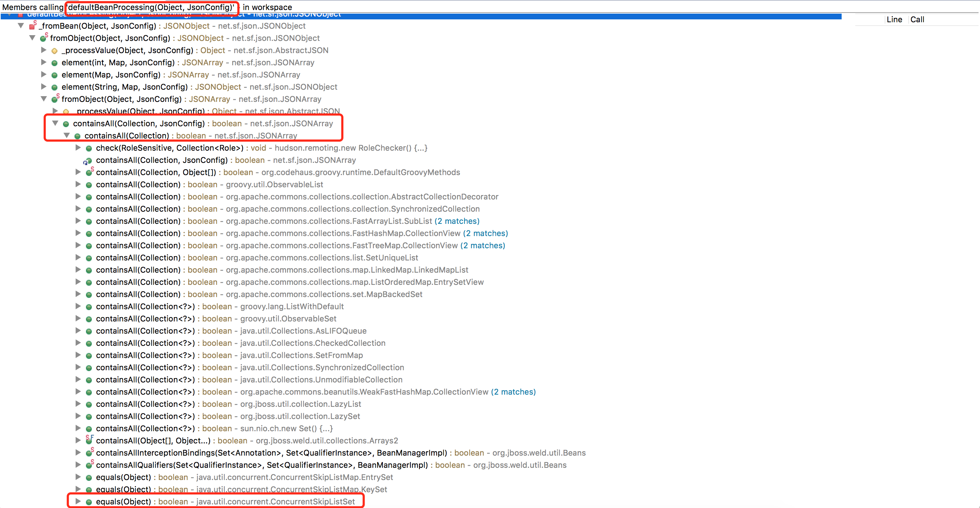The image size is (980, 508).
Task: Collapse fromObject JSONObject tree node
Action: (32, 38)
